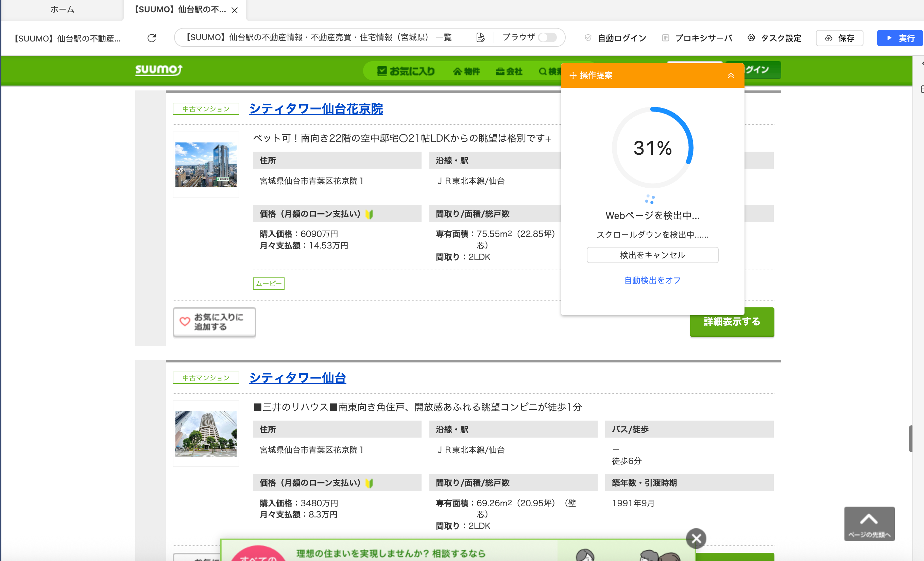This screenshot has height=561, width=924.
Task: Toggle the ブラウザ switch
Action: [x=547, y=37]
